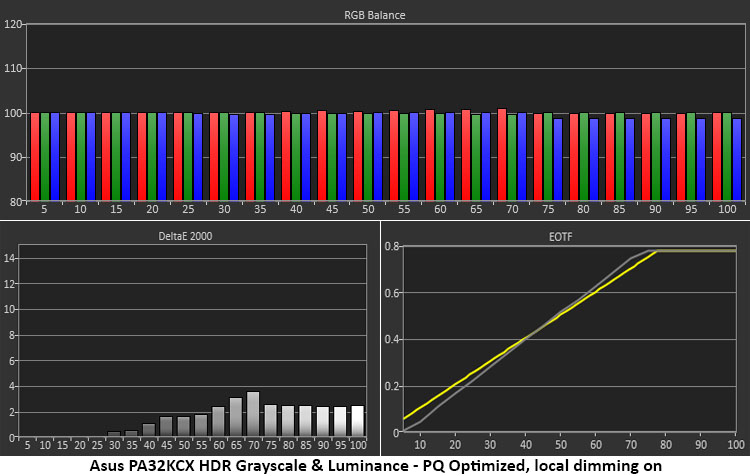The width and height of the screenshot is (750, 476).
Task: Click the DeltaE bar at 40
Action: 149,430
